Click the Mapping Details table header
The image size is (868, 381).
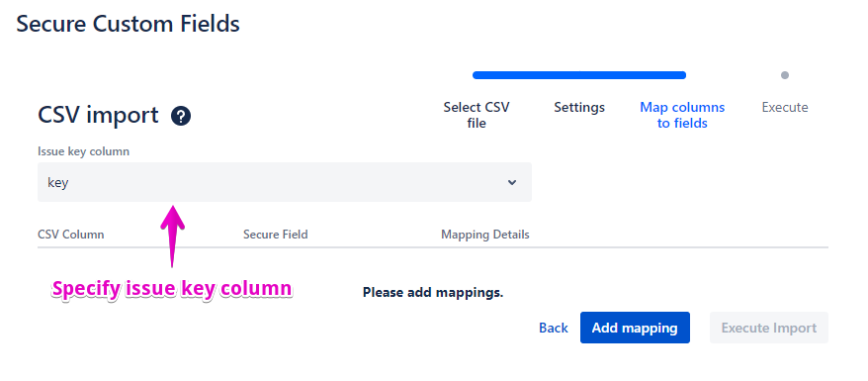pyautogui.click(x=485, y=235)
